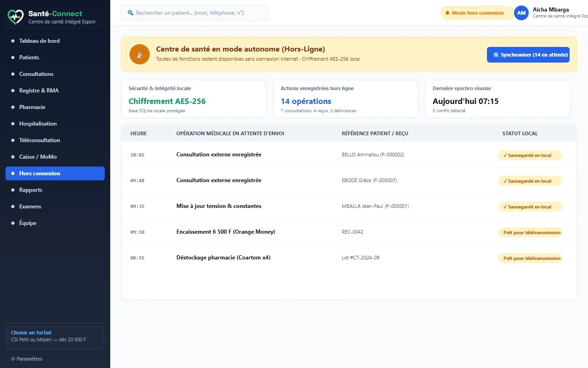
Task: Focus the patient search field
Action: [x=195, y=13]
